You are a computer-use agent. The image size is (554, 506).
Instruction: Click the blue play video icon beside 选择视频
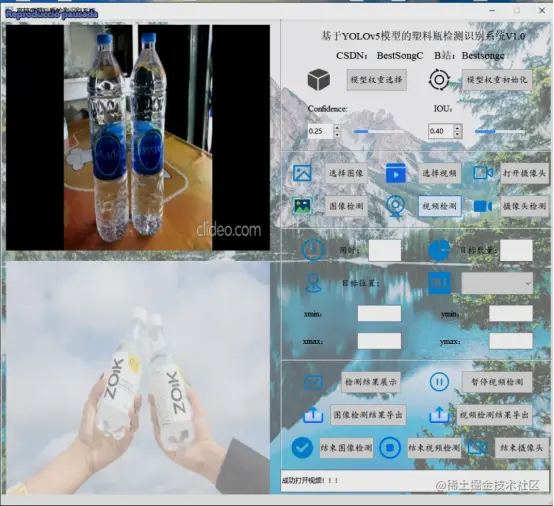(395, 173)
